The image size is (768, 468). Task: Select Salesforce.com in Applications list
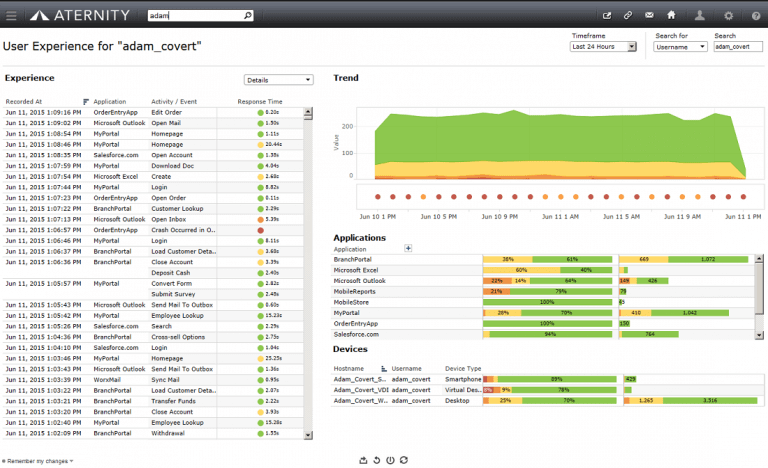coord(356,335)
